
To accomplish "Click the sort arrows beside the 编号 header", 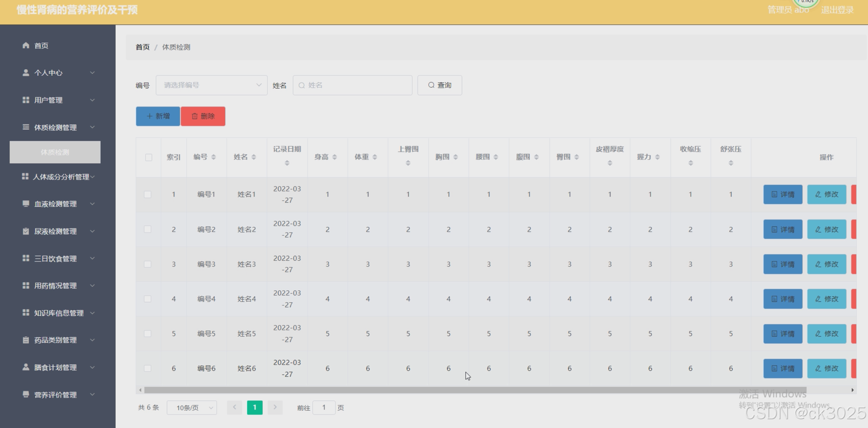I will pos(214,157).
